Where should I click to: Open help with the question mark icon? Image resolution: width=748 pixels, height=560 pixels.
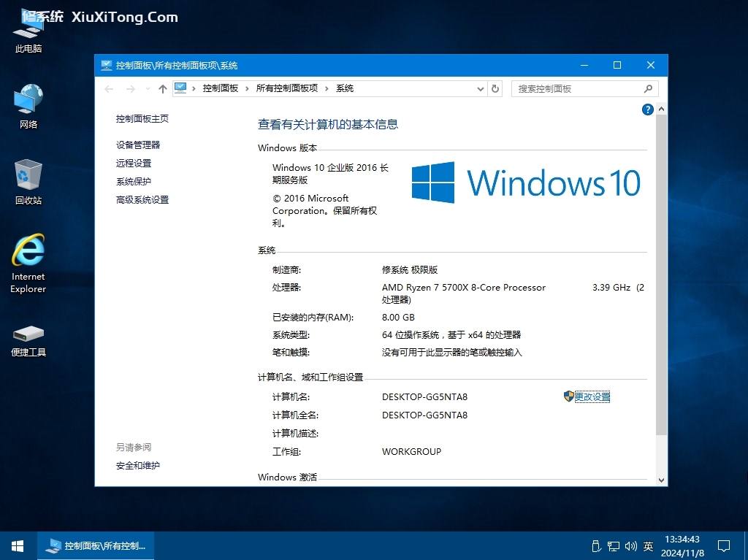[647, 110]
